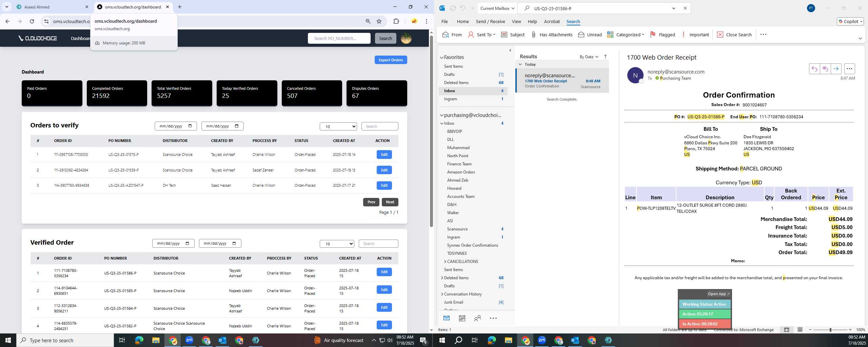The height and width of the screenshot is (347, 868).
Task: Filter search by Has Attachments
Action: (552, 35)
